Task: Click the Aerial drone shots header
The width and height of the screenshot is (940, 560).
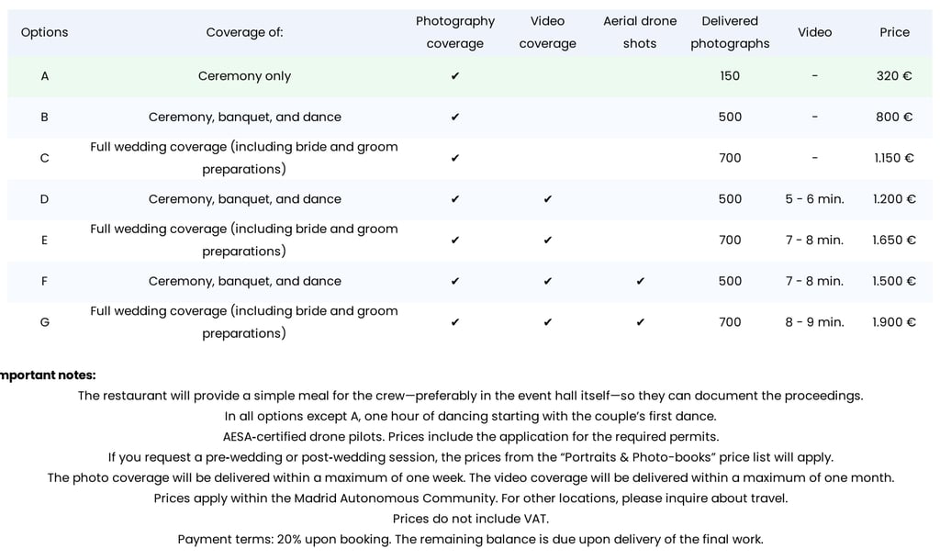Action: (x=640, y=32)
